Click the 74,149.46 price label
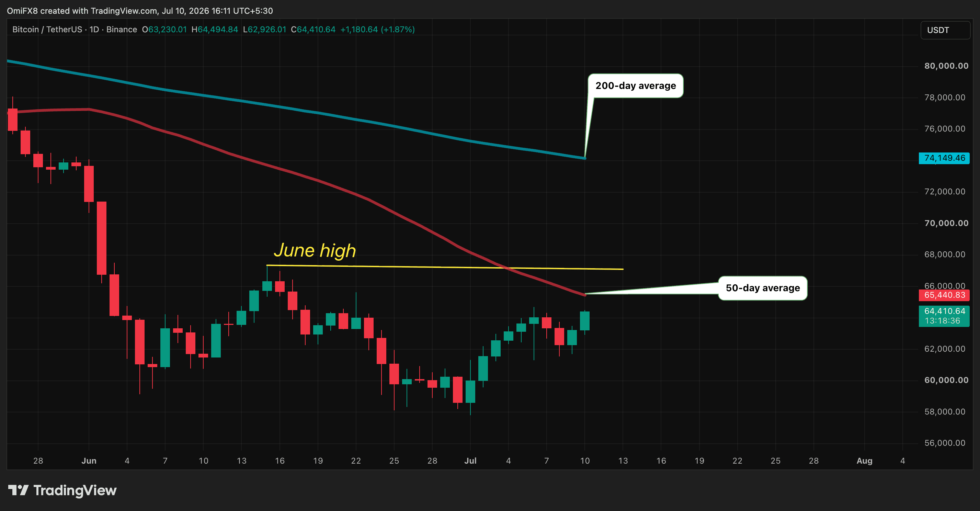The image size is (980, 511). (x=944, y=158)
